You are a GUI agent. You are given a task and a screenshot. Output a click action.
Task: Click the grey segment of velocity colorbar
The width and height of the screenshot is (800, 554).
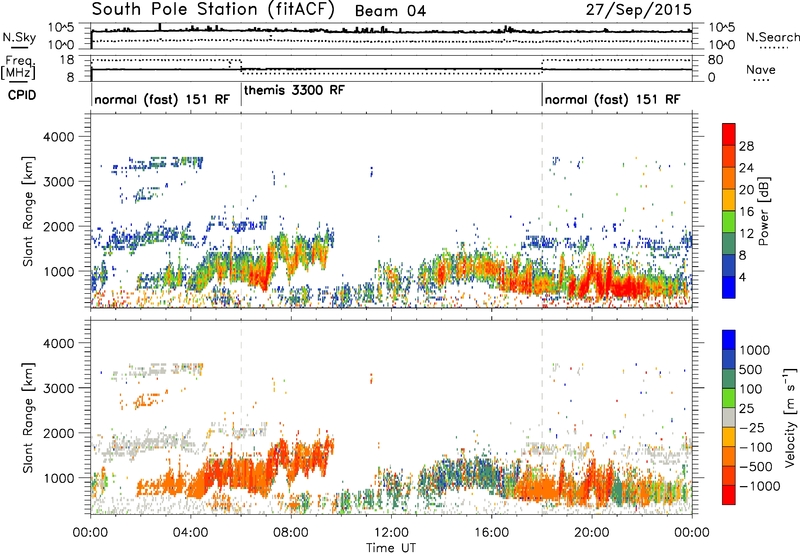coord(729,417)
